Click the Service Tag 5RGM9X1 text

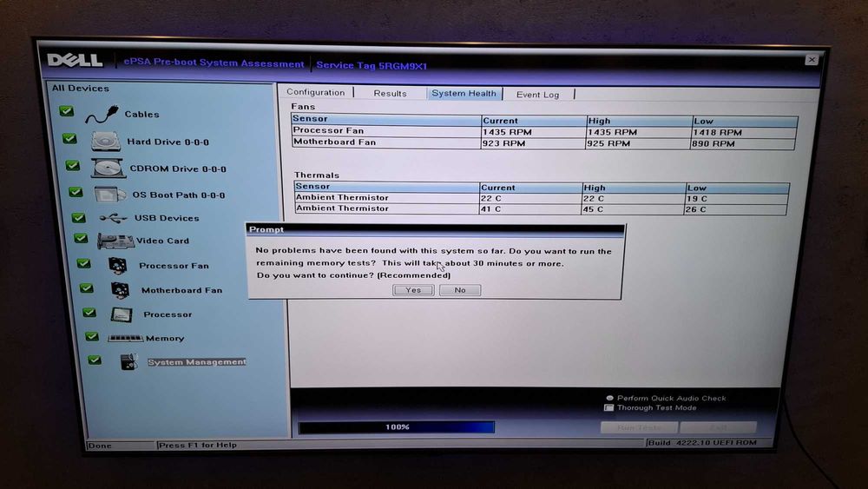tap(372, 65)
